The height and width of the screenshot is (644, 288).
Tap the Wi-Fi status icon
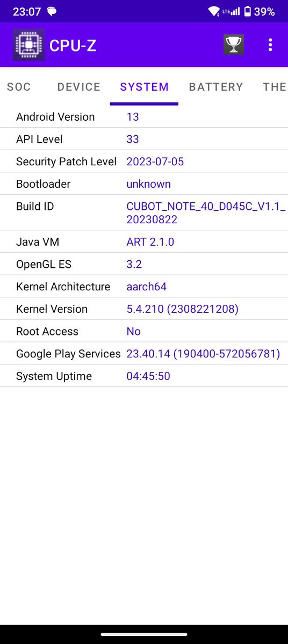pyautogui.click(x=214, y=11)
